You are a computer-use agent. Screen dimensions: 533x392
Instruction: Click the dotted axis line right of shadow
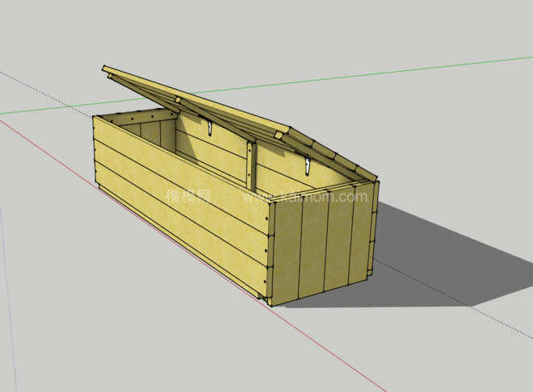click(x=485, y=316)
